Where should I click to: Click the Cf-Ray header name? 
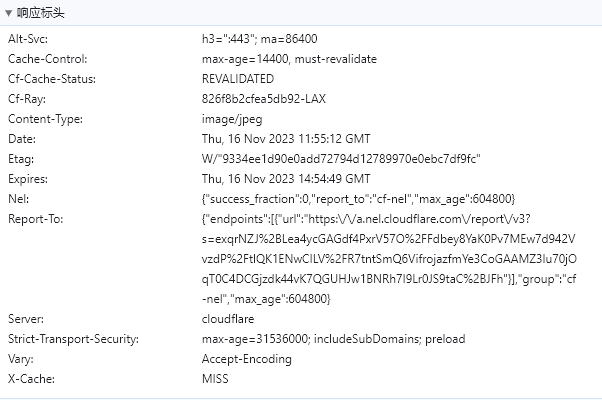point(26,99)
